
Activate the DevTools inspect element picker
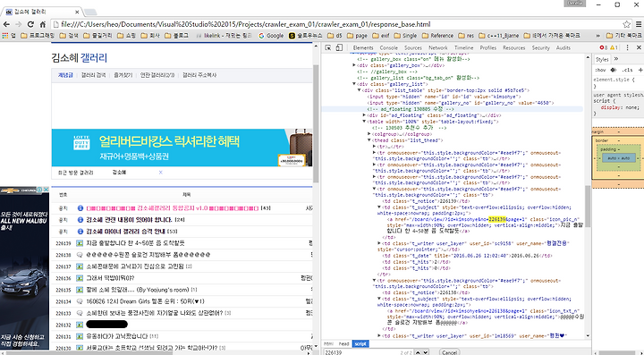point(327,47)
